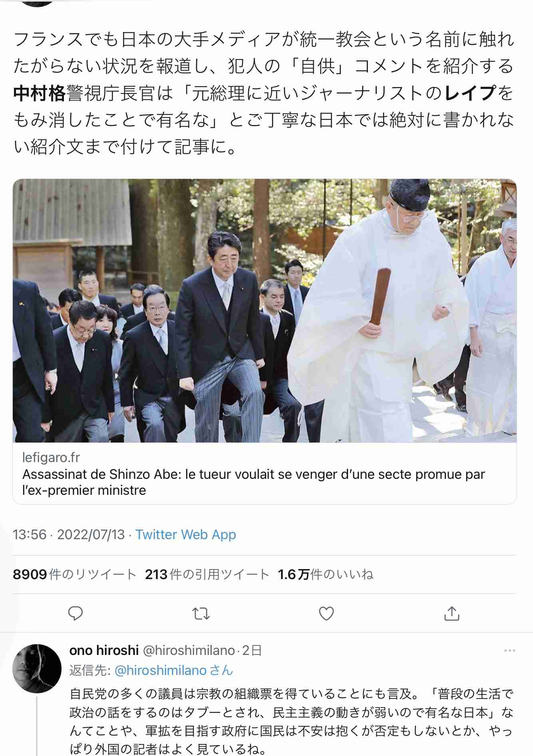This screenshot has width=533, height=756.
Task: Click the lefigaro.fr domain label
Action: pyautogui.click(x=51, y=457)
